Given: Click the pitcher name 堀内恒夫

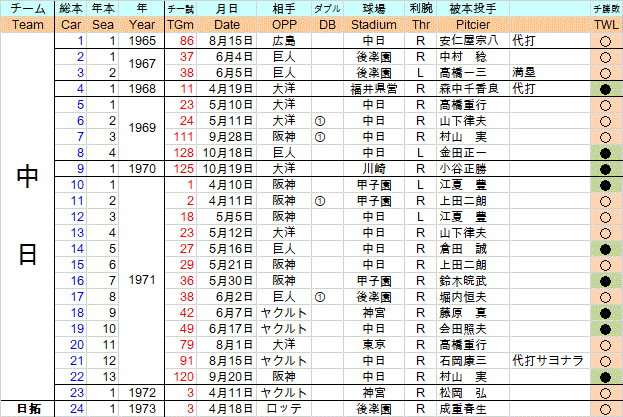Looking at the screenshot, I should [462, 297].
